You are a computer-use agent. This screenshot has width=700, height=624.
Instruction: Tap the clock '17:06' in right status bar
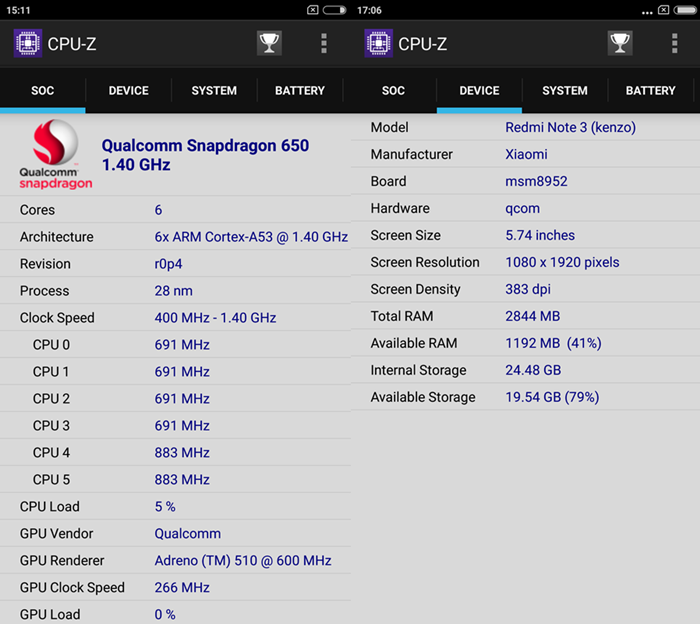pyautogui.click(x=369, y=10)
